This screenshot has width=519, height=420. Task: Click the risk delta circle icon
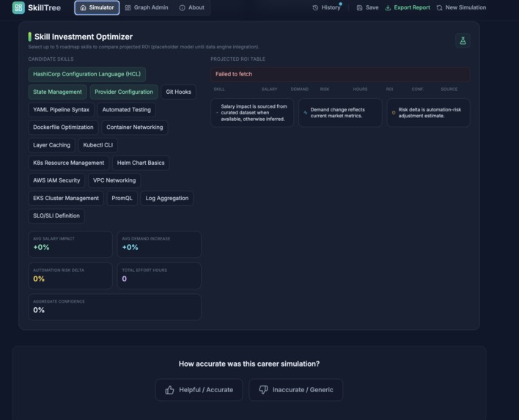click(394, 113)
